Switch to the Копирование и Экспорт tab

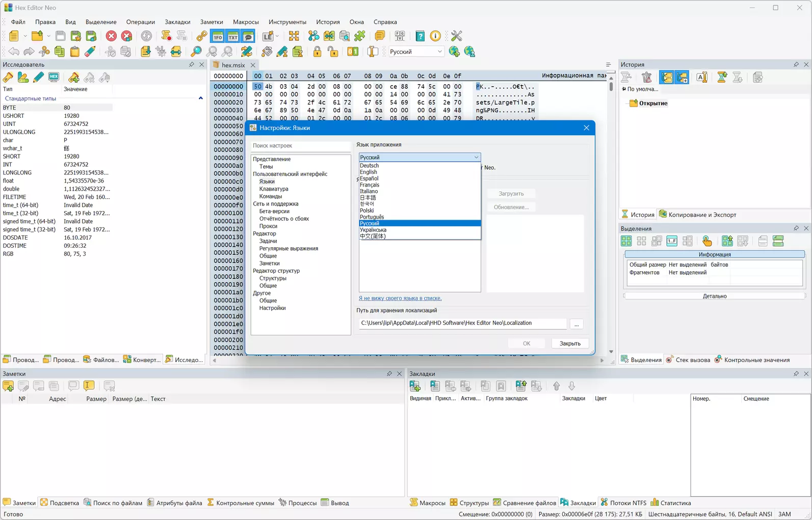[x=697, y=215]
